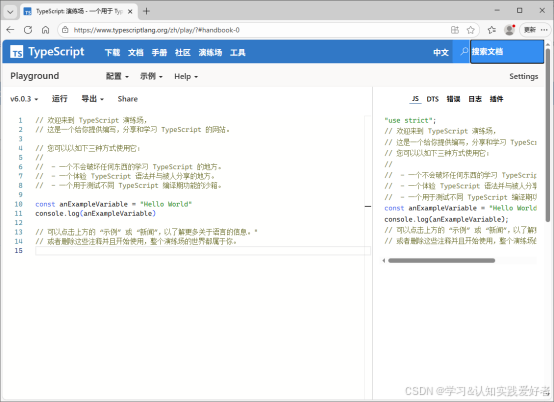Open the 文档 navigation link
The width and height of the screenshot is (554, 402).
[x=136, y=53]
